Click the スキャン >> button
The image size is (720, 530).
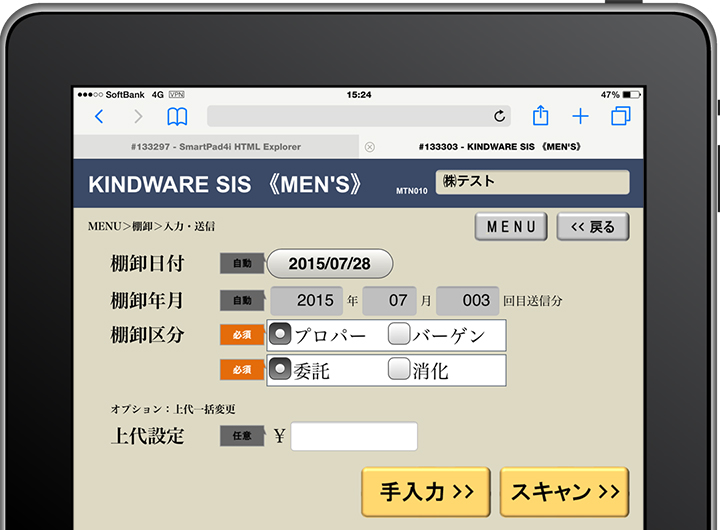click(x=564, y=492)
